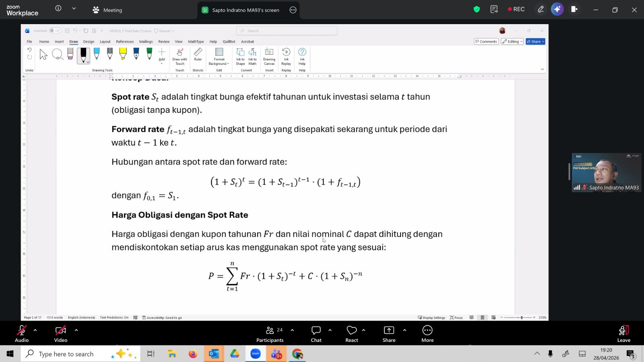Switch to Web Layout view in status bar

pyautogui.click(x=493, y=318)
